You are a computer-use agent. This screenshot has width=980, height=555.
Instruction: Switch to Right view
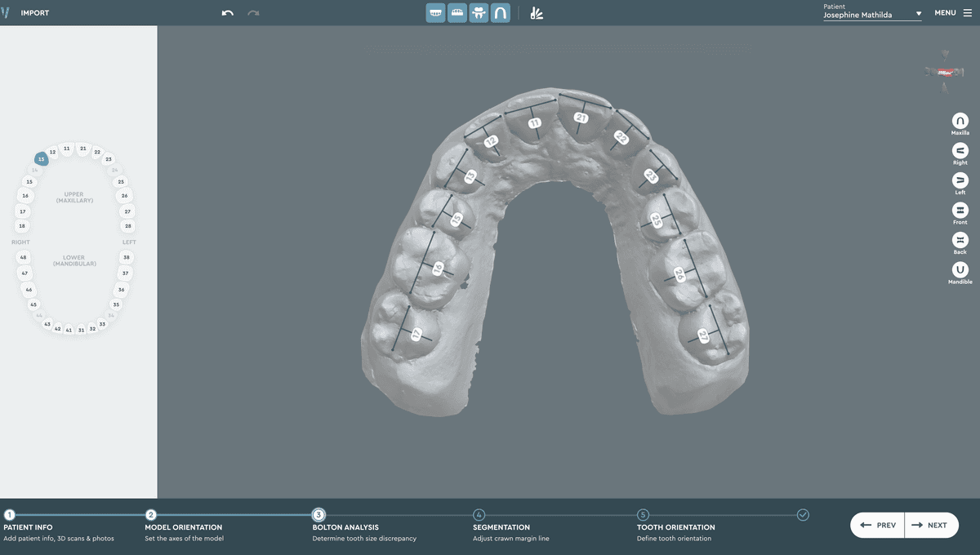(x=960, y=151)
